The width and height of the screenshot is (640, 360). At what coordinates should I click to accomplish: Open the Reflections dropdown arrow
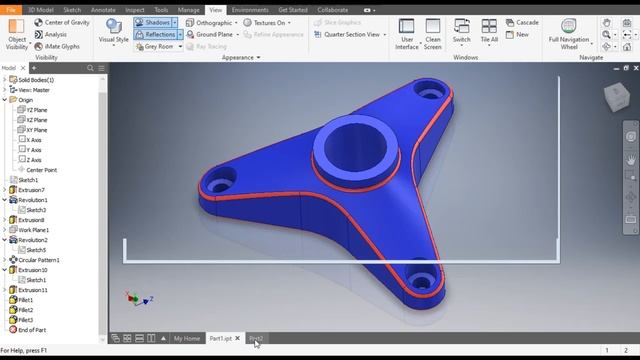tap(180, 35)
